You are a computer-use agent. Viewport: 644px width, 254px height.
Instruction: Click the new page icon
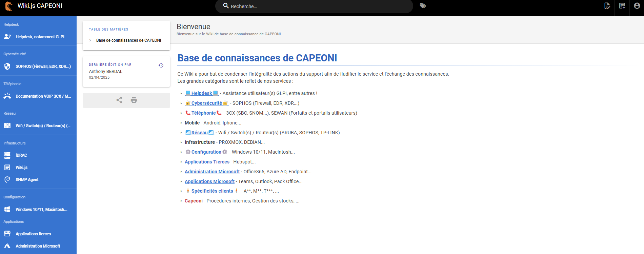tap(622, 6)
